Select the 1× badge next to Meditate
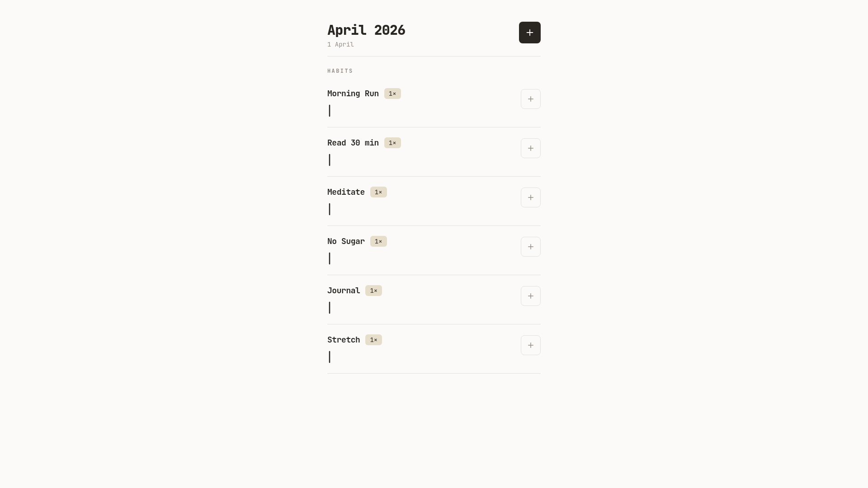 coord(378,192)
